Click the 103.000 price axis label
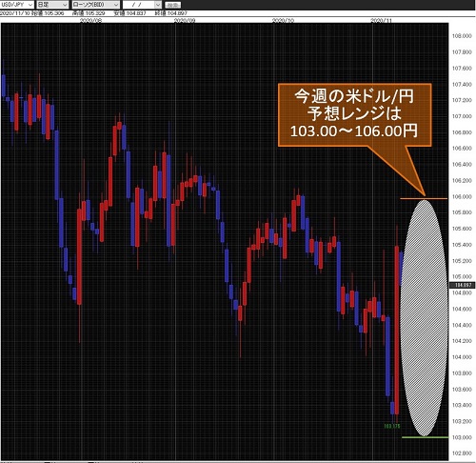 pos(462,437)
